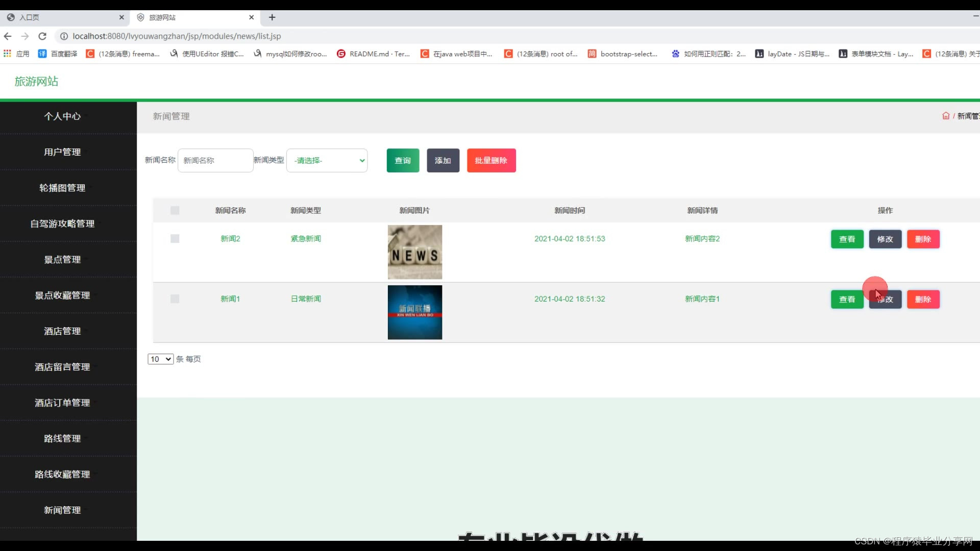This screenshot has height=551, width=980.
Task: Click the page reload icon
Action: (42, 36)
